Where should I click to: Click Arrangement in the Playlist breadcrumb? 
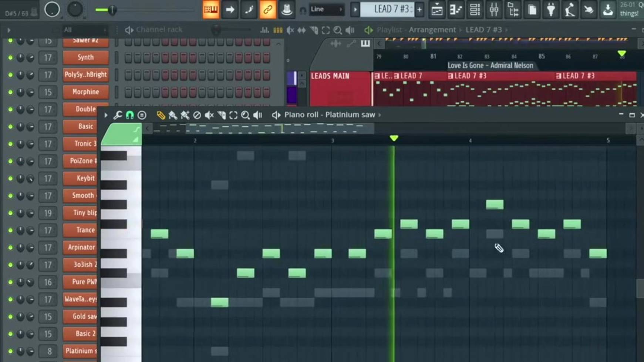[432, 30]
